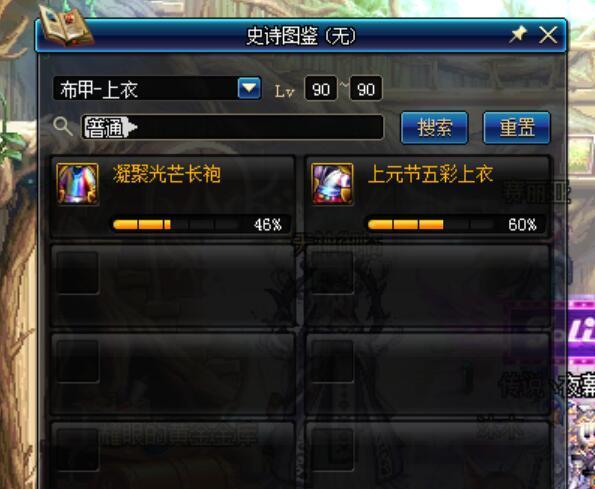595x489 pixels.
Task: Click the minimum level field showing 90
Action: click(x=321, y=89)
